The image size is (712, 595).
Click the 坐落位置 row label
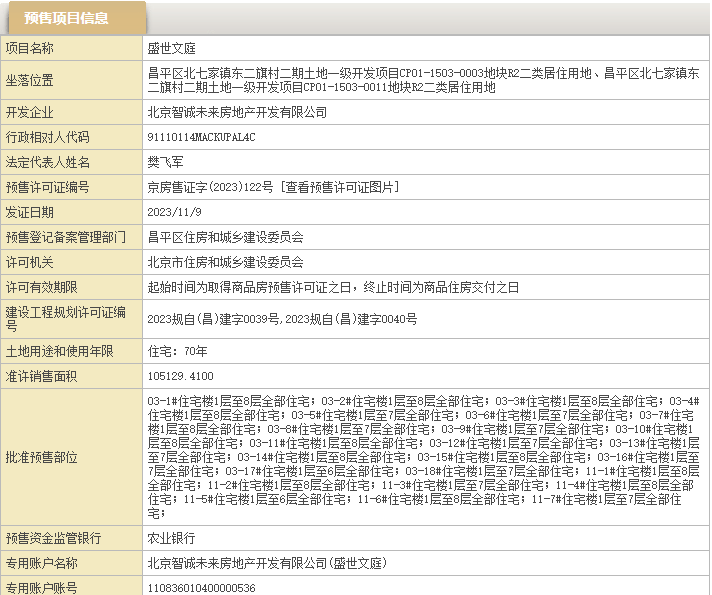click(30, 80)
